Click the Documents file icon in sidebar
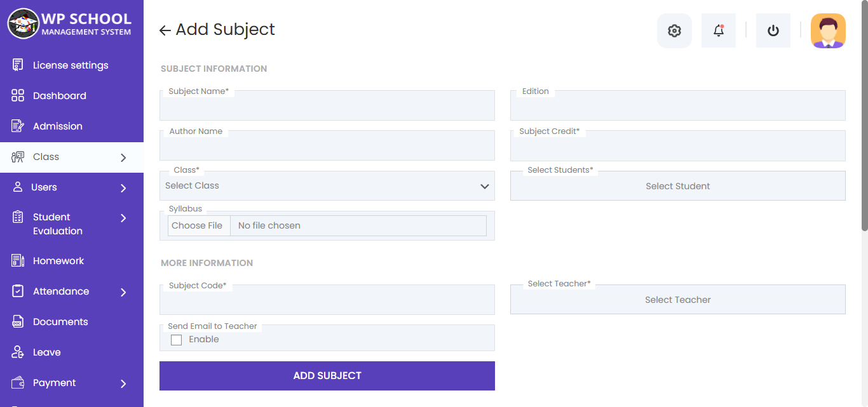 (18, 322)
